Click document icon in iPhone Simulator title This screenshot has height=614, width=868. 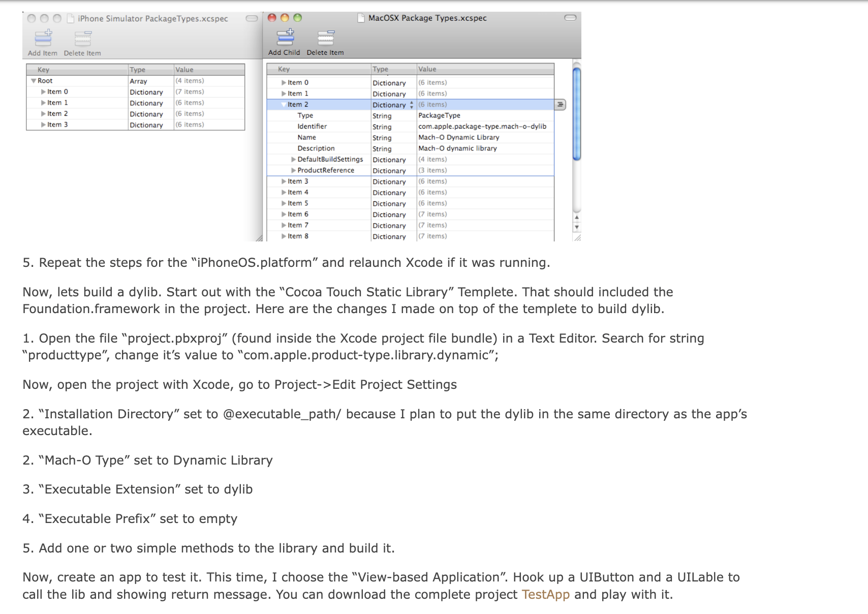[71, 18]
